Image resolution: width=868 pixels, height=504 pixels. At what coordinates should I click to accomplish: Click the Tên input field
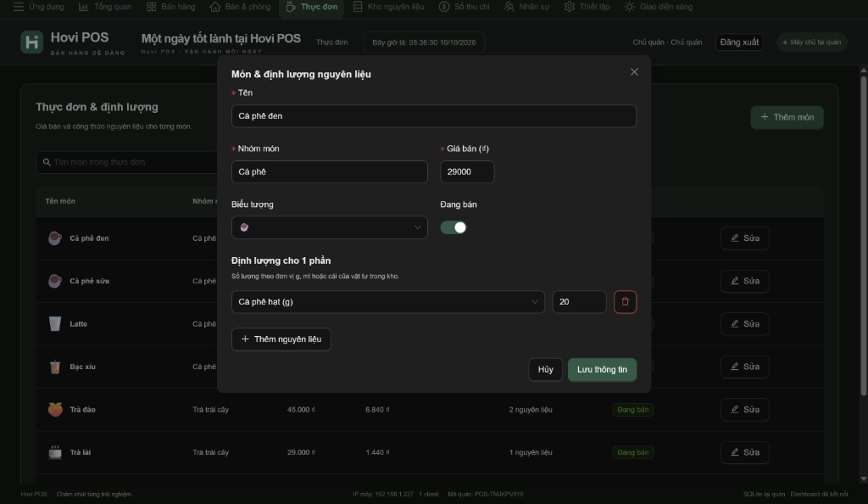[x=434, y=116]
